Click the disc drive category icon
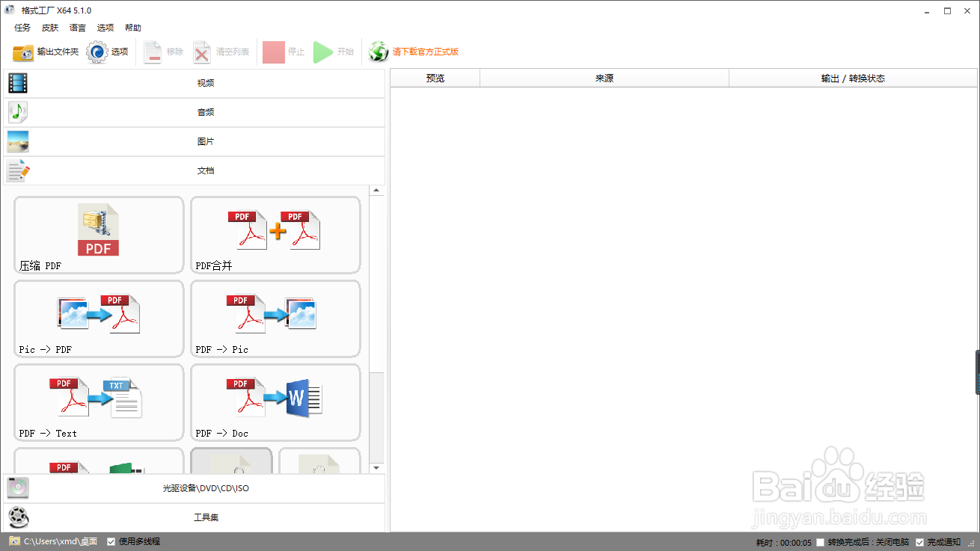Screen dimensions: 980x551 pos(18,488)
